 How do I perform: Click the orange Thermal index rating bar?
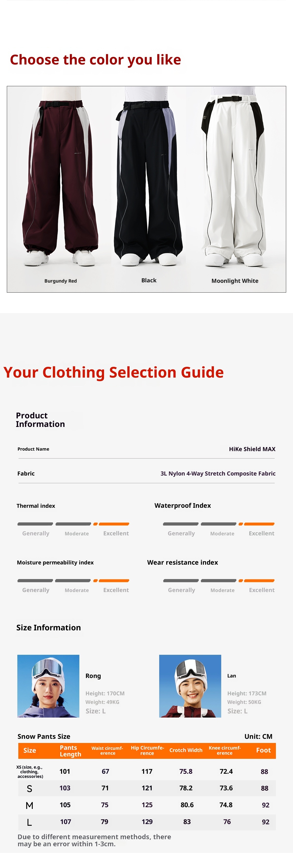(114, 524)
